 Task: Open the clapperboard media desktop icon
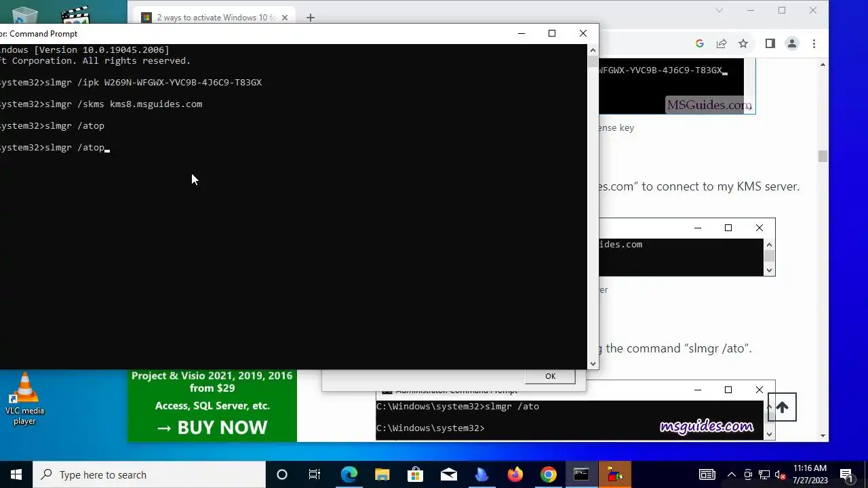[x=75, y=14]
